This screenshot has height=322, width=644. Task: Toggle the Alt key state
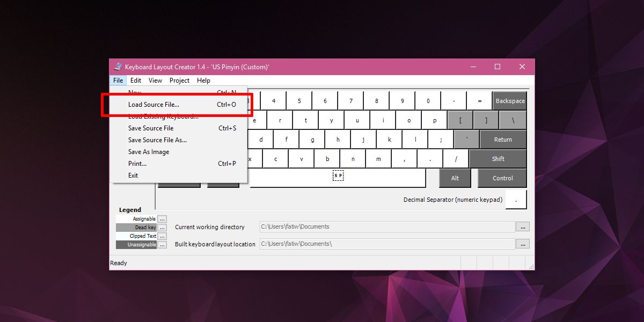455,178
